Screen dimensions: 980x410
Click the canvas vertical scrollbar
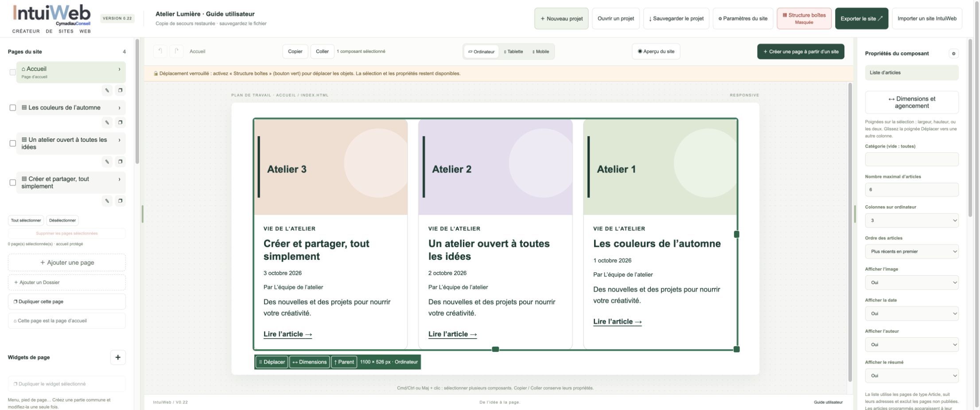click(850, 232)
